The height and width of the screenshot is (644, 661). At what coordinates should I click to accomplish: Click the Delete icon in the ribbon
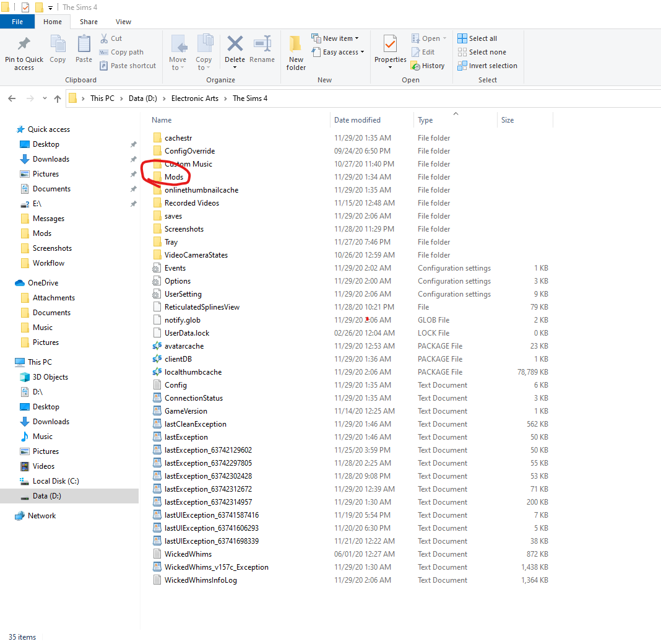(x=235, y=45)
